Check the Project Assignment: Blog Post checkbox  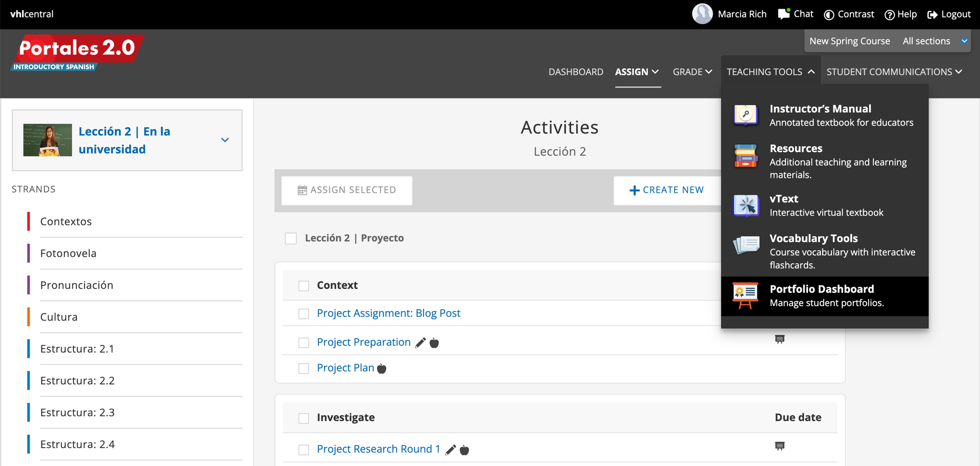tap(304, 314)
